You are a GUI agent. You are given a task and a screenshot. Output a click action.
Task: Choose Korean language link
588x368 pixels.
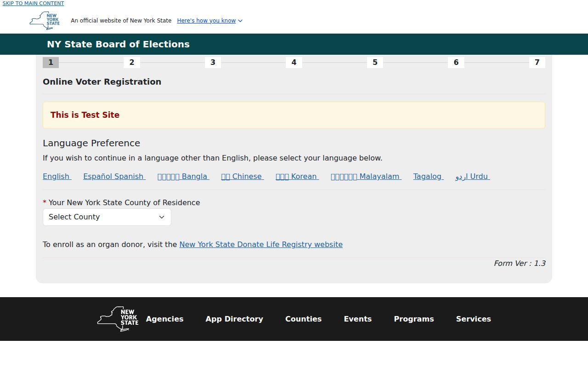point(297,176)
